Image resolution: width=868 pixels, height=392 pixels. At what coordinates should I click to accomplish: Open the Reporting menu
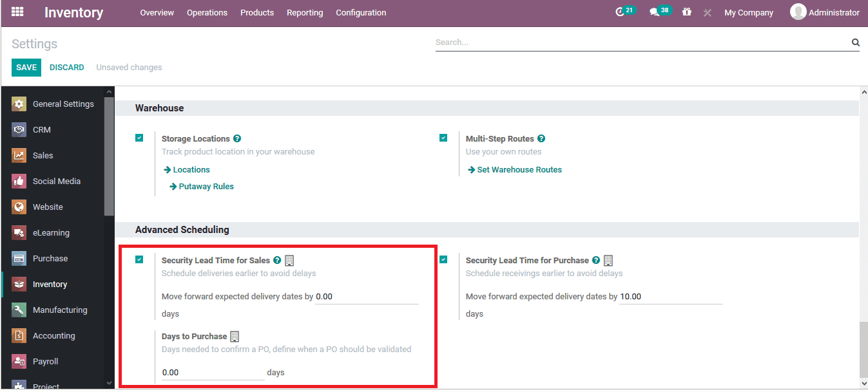(305, 12)
